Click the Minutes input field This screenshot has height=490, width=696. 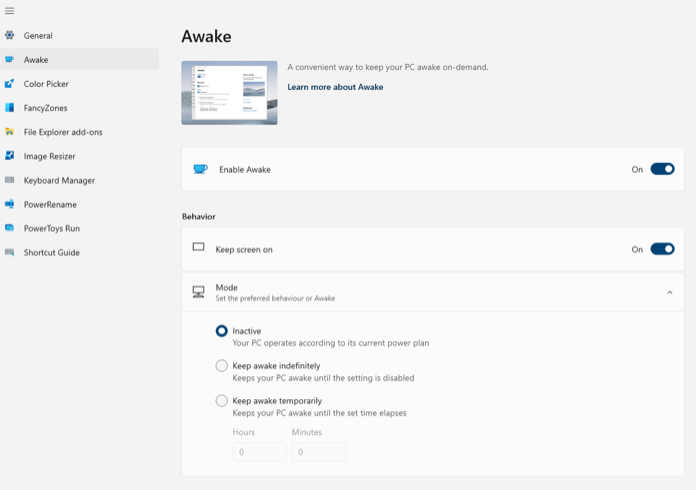(x=318, y=452)
